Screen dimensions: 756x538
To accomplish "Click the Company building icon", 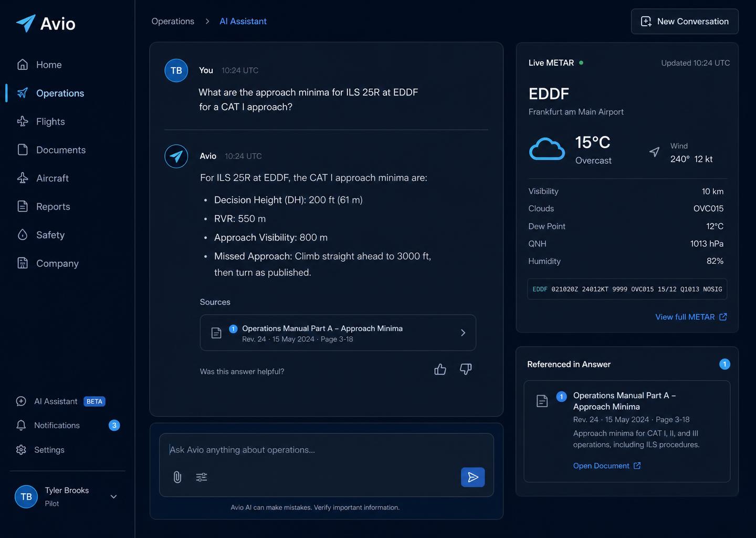I will click(x=23, y=263).
